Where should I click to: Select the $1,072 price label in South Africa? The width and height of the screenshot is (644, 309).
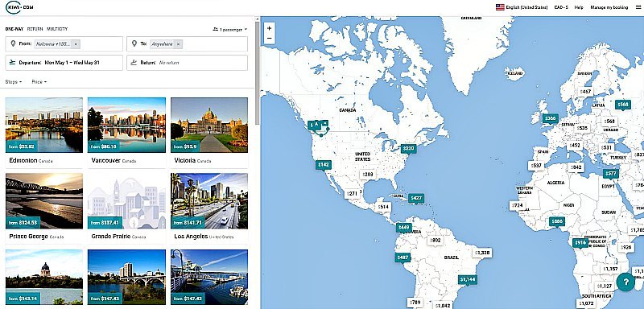585,303
